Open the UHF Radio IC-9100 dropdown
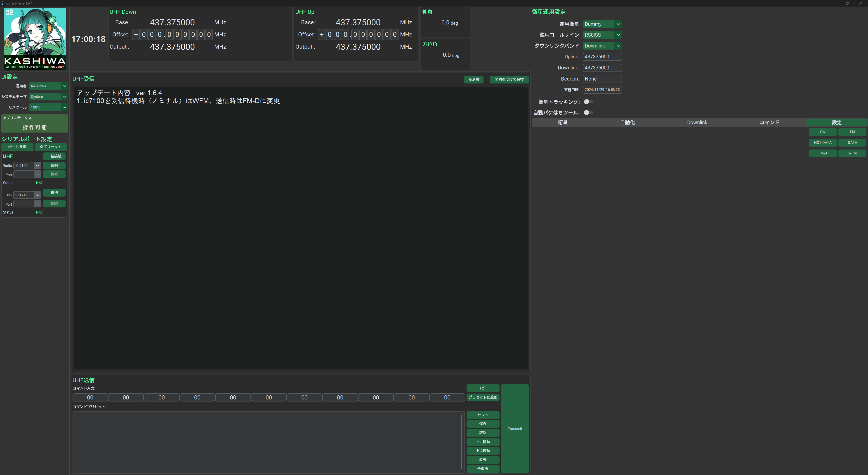 click(27, 166)
